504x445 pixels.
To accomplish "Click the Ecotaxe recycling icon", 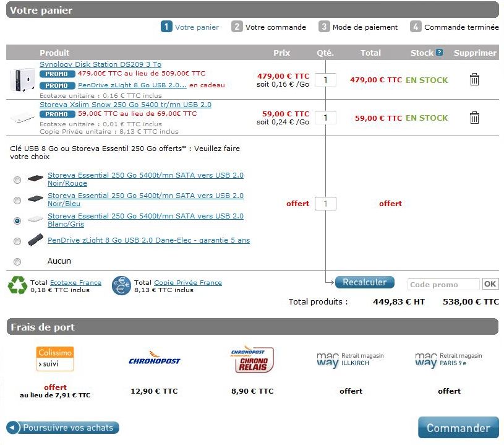I will 18,285.
